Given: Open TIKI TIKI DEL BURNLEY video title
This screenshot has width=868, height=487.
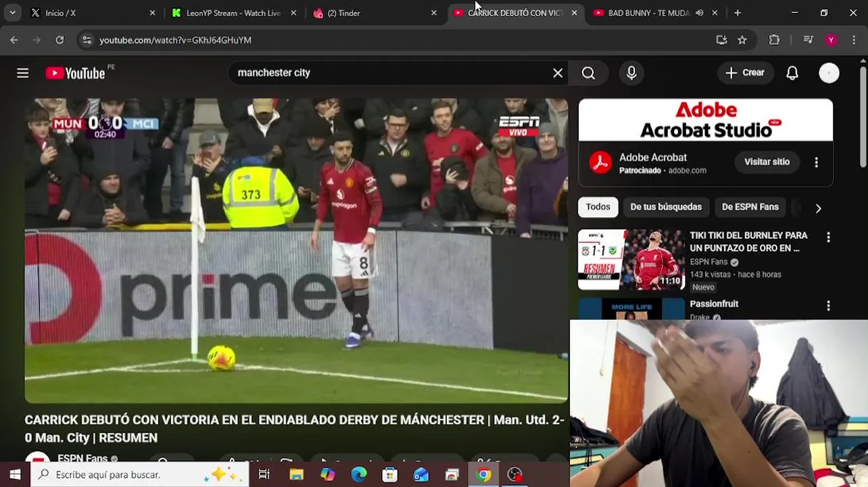Looking at the screenshot, I should 748,241.
